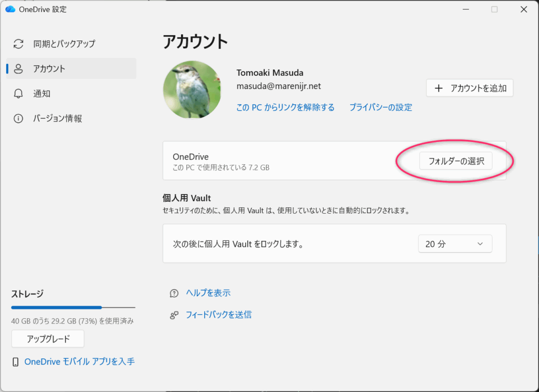Click the feedback person icon
Screen dimensions: 539x392
(x=174, y=315)
